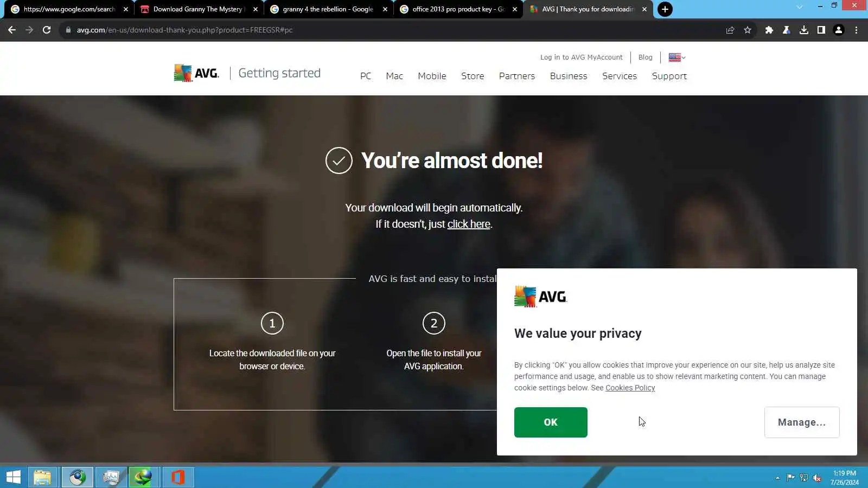Click the 'We value your privacy' heading
The height and width of the screenshot is (488, 868).
click(x=578, y=333)
